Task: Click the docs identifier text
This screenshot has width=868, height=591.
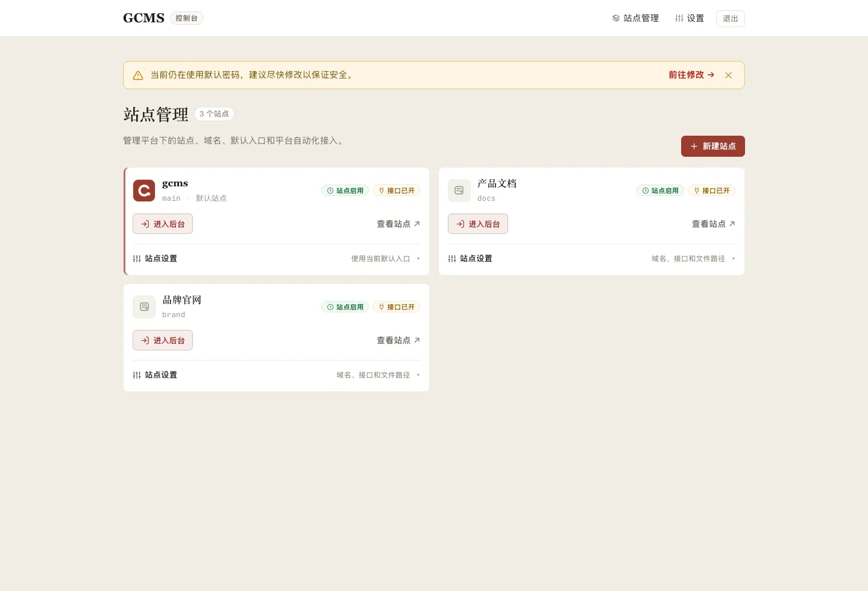Action: 486,198
